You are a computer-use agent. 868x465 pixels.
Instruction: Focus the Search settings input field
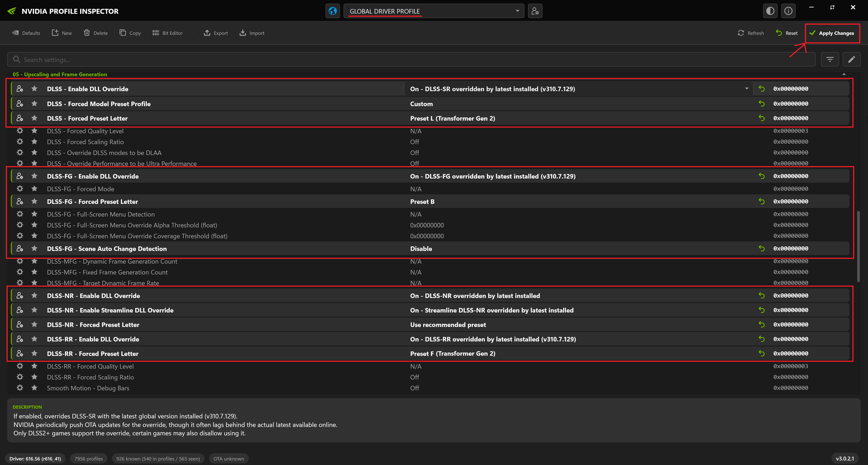(x=411, y=60)
